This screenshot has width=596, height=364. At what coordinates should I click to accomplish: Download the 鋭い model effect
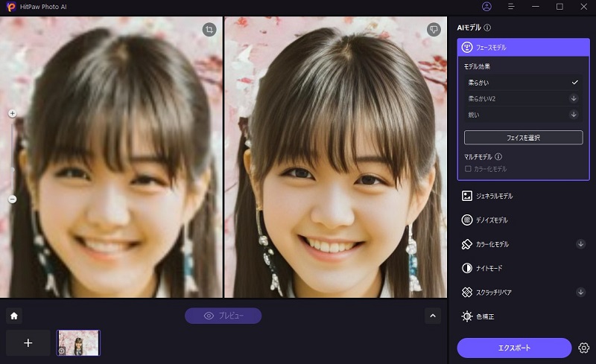click(x=574, y=115)
